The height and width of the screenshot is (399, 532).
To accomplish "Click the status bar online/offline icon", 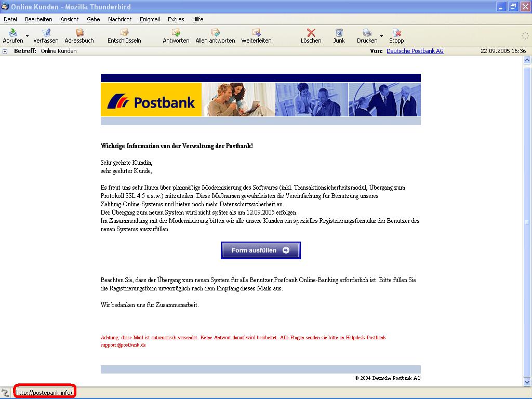I will tap(5, 393).
